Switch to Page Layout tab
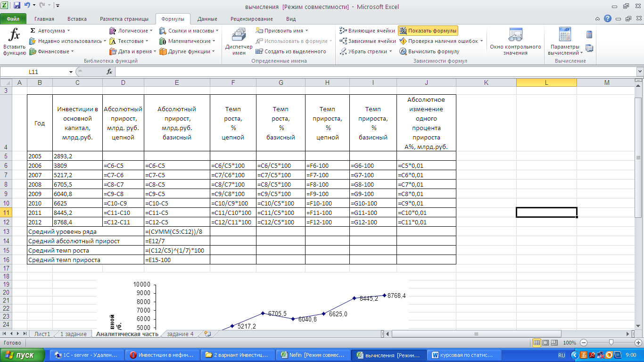Viewport: 644px width, 362px height. point(124,19)
